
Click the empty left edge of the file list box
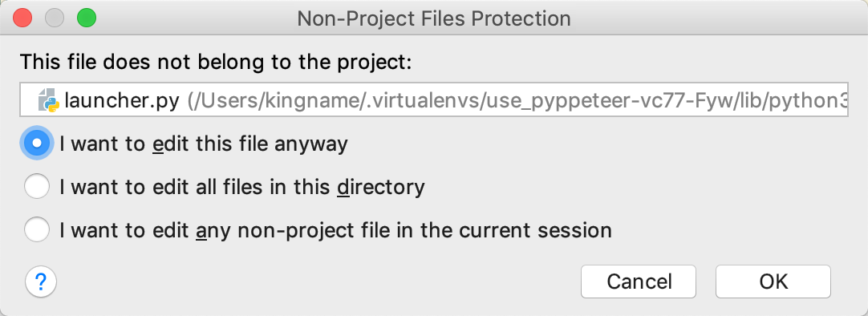[29, 100]
